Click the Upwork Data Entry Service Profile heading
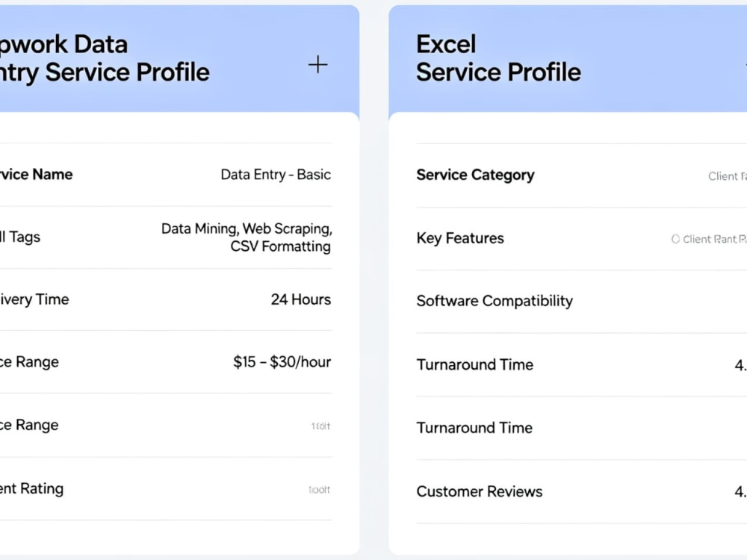The height and width of the screenshot is (560, 747). (x=105, y=58)
